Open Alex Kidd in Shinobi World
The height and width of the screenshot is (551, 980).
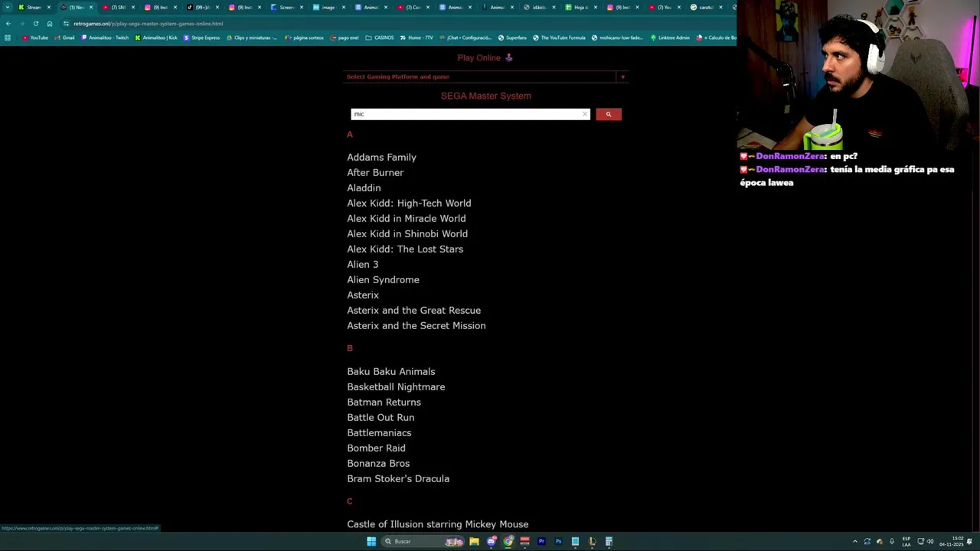tap(407, 233)
